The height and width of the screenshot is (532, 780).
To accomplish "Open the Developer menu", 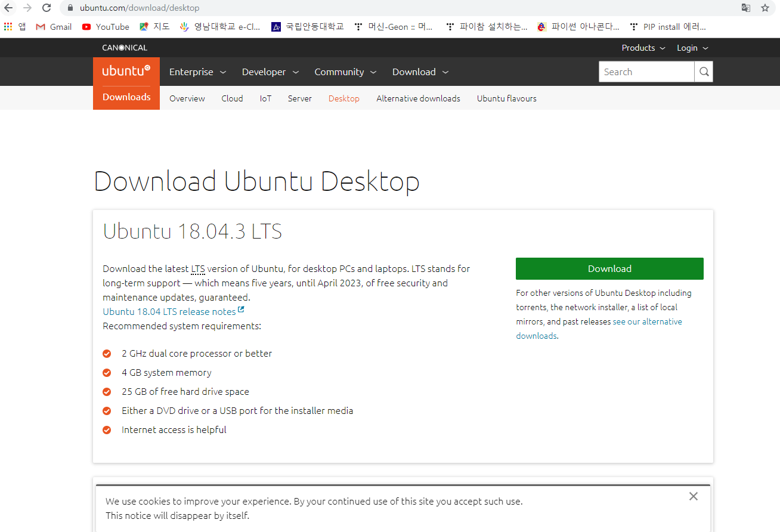I will (x=270, y=72).
